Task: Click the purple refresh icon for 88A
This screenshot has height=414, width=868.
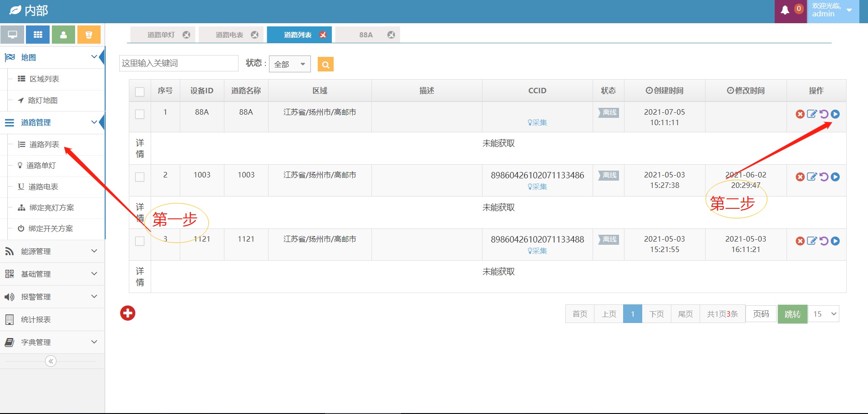Action: [x=824, y=114]
